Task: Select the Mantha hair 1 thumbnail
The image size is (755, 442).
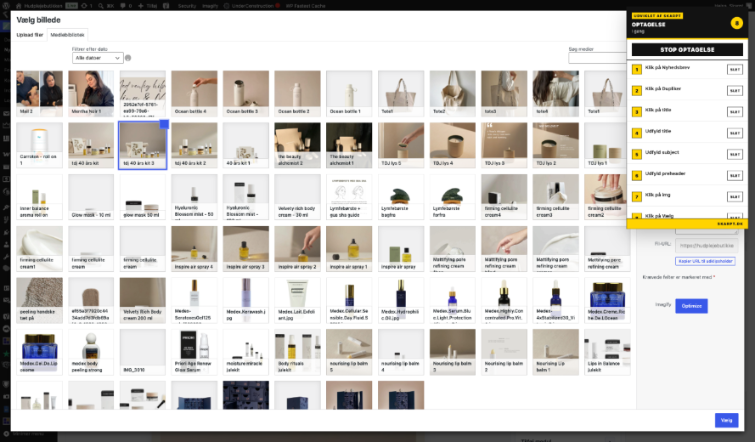Action: pyautogui.click(x=91, y=93)
